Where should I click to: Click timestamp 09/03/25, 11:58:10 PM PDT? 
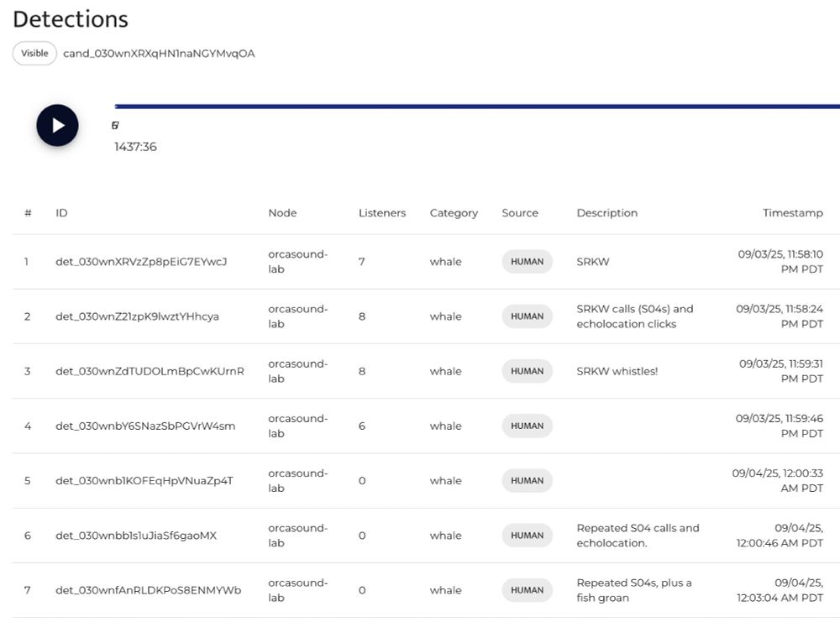tap(780, 262)
